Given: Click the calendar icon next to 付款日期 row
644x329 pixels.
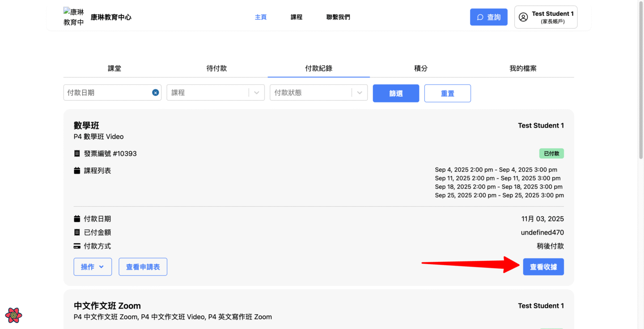Looking at the screenshot, I should tap(77, 219).
